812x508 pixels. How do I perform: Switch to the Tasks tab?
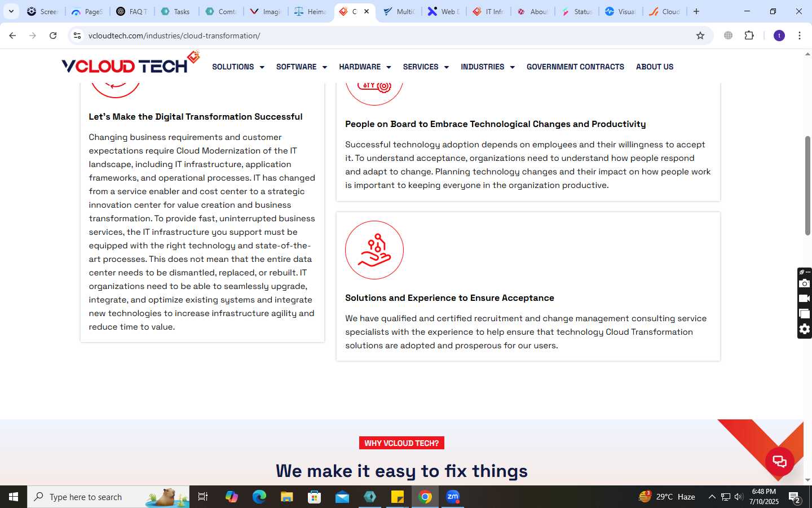(175, 11)
